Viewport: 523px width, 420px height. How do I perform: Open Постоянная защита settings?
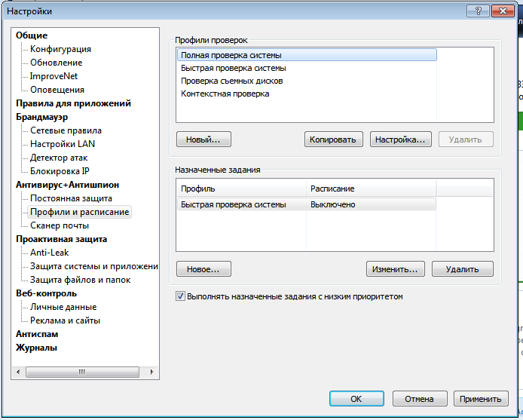[x=71, y=198]
